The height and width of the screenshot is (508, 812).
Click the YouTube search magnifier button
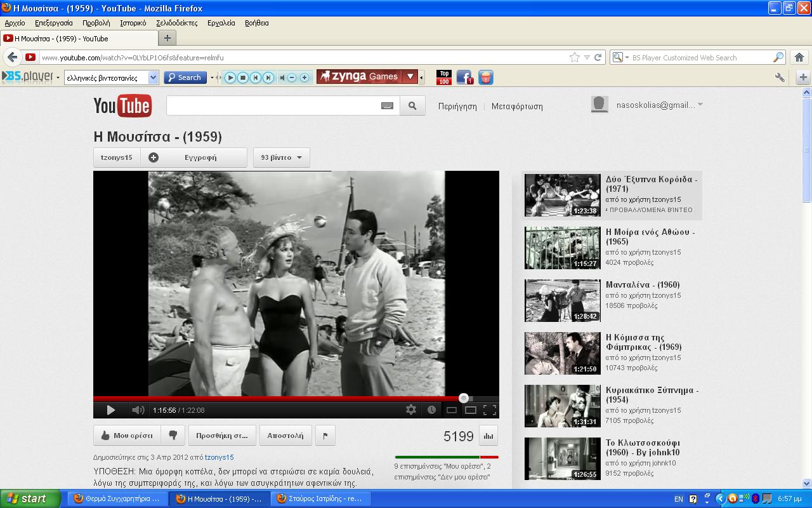[412, 106]
